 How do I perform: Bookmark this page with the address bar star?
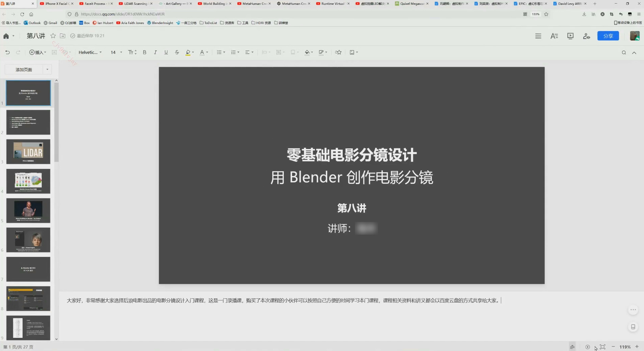(x=546, y=14)
